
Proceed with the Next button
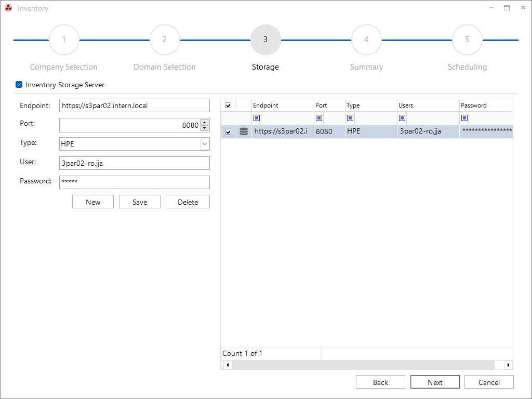pos(435,382)
